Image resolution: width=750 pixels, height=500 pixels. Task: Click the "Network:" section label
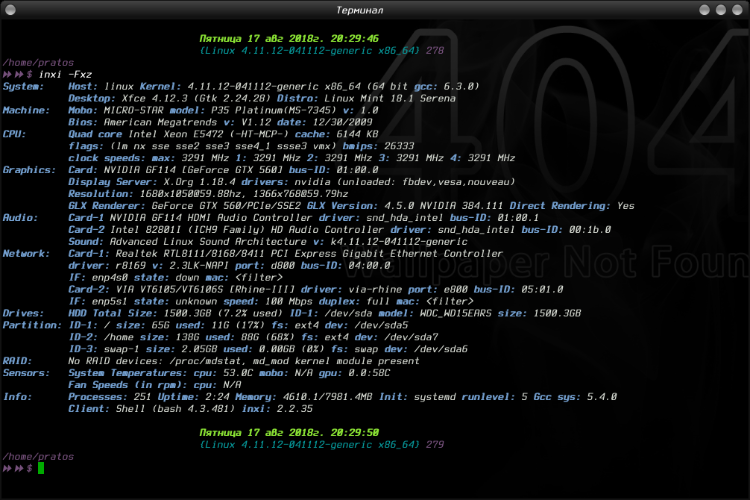[25, 254]
